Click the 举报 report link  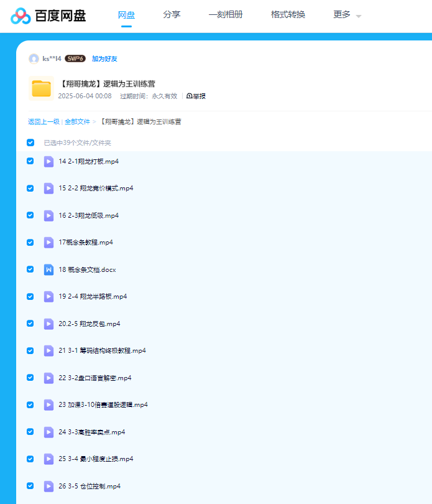[196, 96]
